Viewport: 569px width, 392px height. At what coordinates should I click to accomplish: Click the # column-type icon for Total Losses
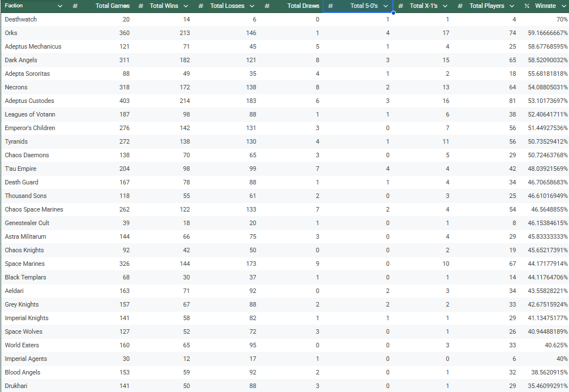coord(201,6)
